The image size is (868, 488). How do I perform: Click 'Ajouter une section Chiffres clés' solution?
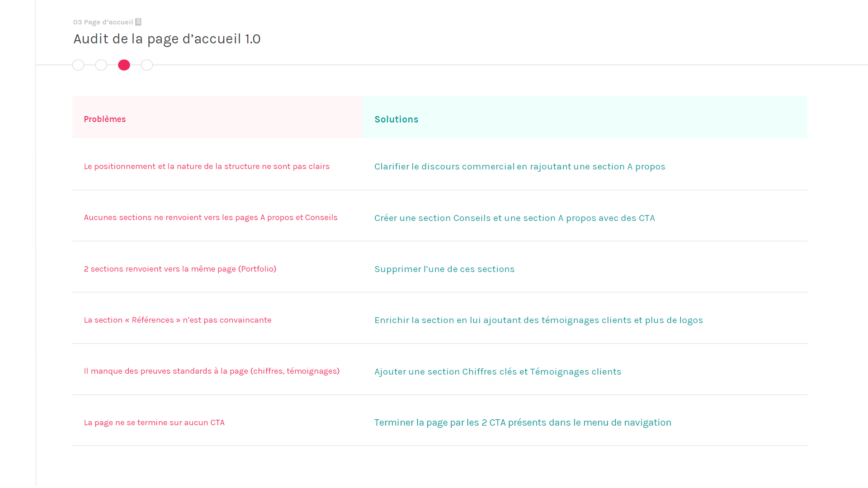(x=498, y=372)
